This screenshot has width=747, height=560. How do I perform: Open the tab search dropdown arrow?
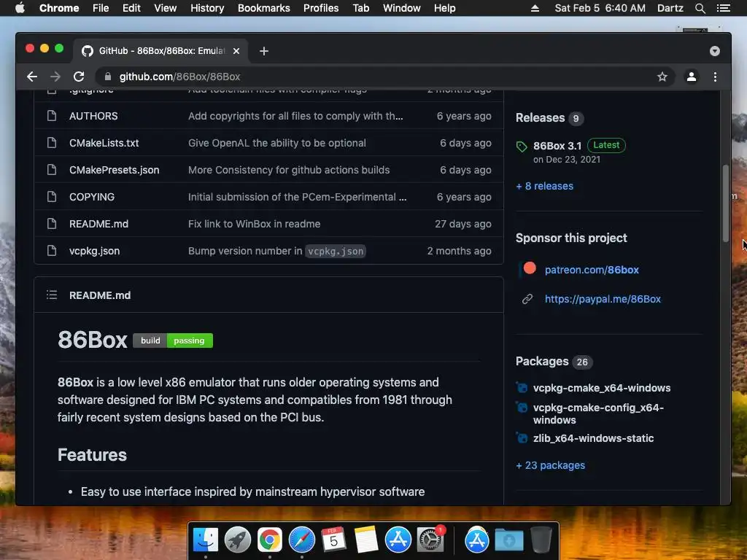point(715,51)
